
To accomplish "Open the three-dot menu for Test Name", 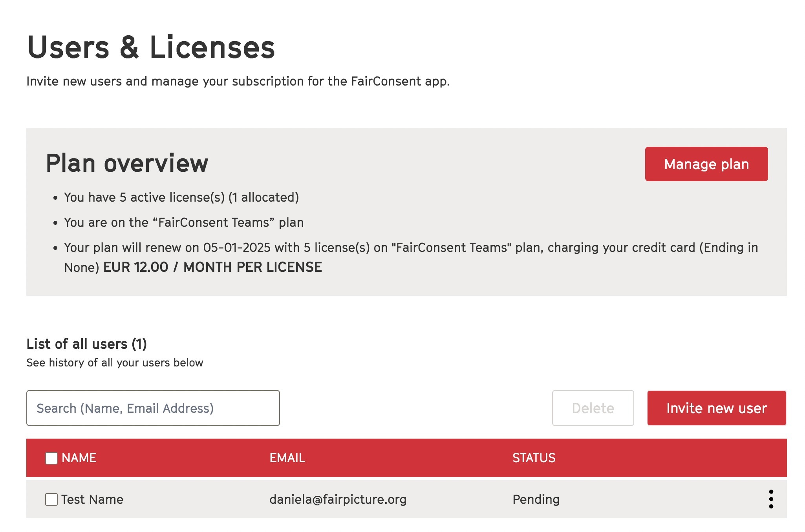I will tap(771, 499).
